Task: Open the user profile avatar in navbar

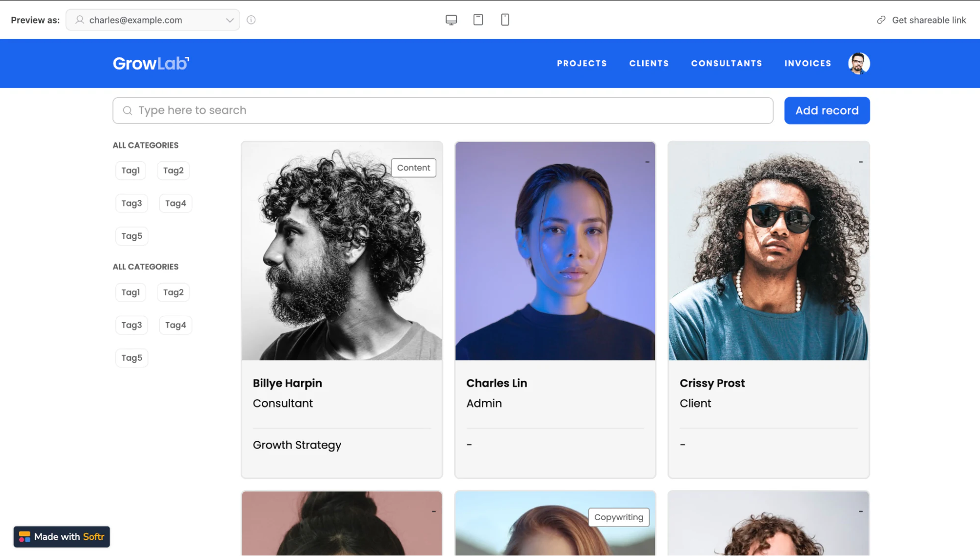Action: (x=859, y=63)
